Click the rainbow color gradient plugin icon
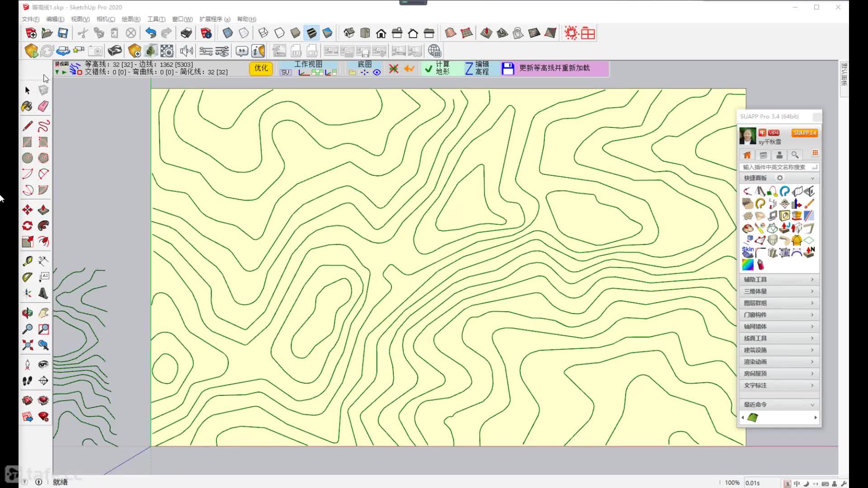 pyautogui.click(x=748, y=264)
